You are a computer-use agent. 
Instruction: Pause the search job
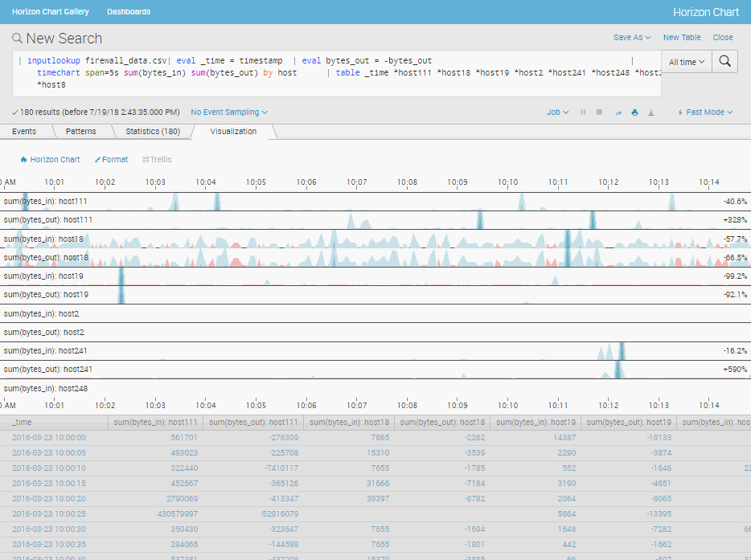click(x=583, y=112)
